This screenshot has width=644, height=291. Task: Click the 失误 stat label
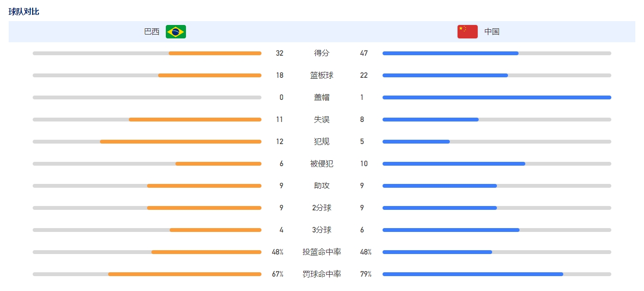point(322,120)
